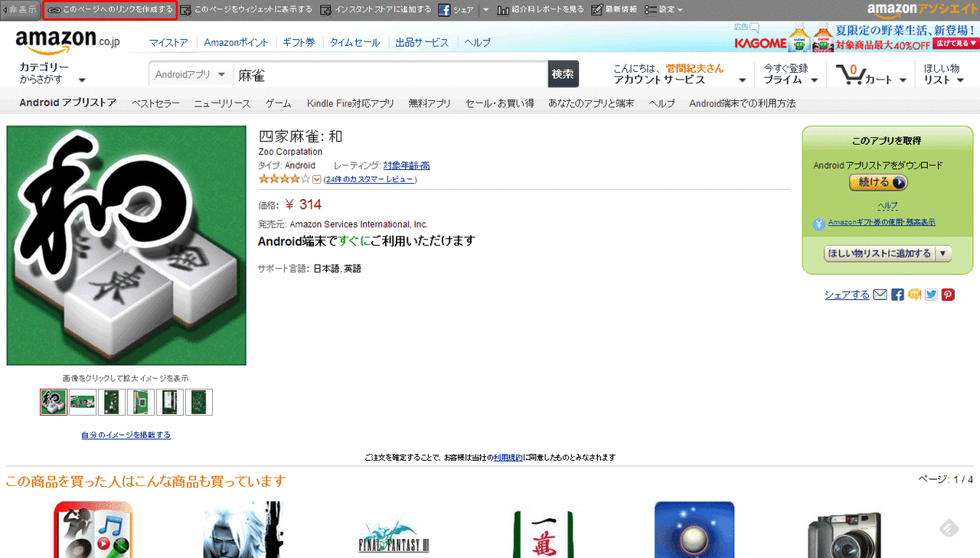The width and height of the screenshot is (980, 558).
Task: Click the mixi share icon
Action: [914, 295]
